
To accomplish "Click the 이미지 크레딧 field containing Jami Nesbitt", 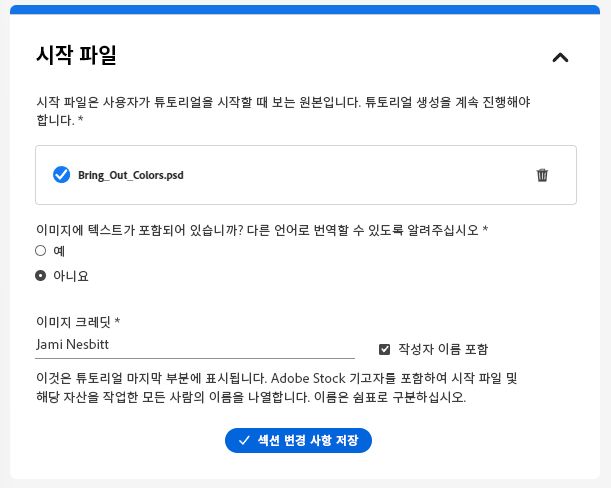I will tap(194, 345).
